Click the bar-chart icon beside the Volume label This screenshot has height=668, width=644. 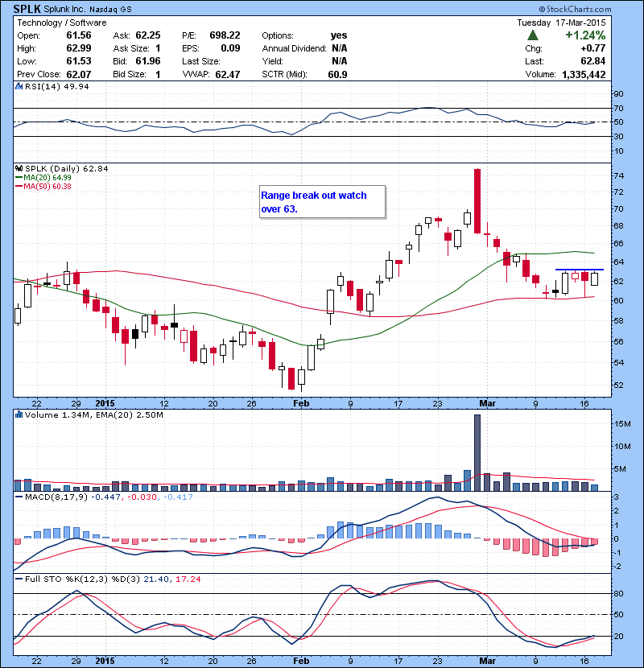[19, 414]
